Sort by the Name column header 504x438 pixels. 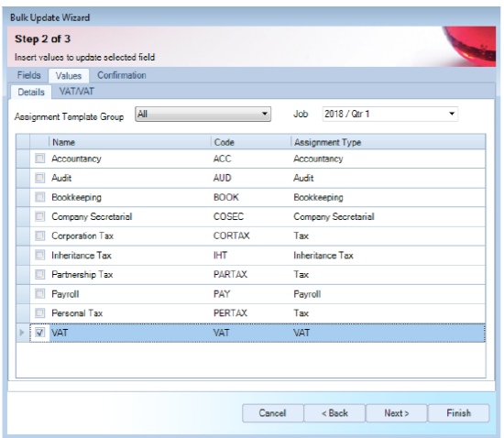(130, 142)
